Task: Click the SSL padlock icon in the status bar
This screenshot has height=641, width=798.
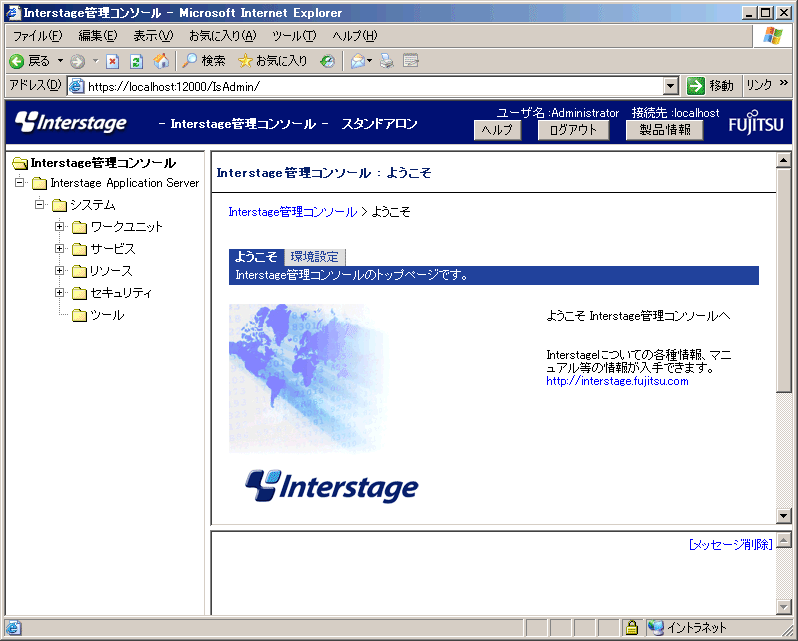Action: coord(632,628)
